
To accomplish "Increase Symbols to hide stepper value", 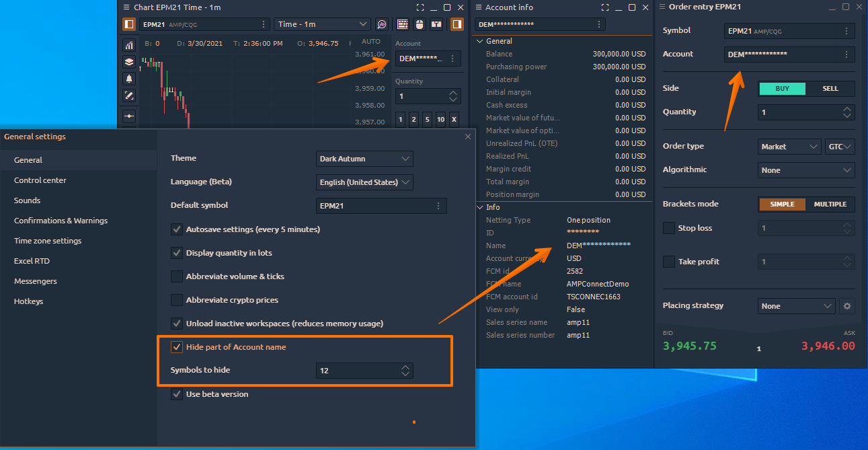I will pos(405,367).
